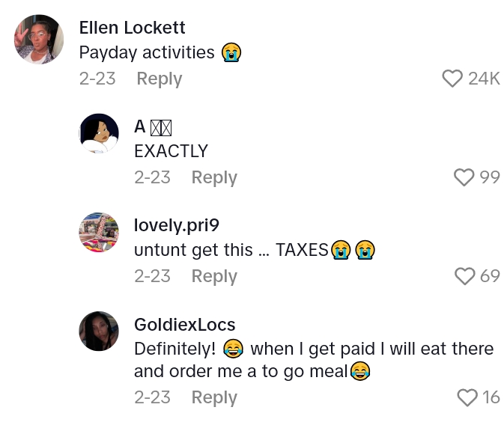Reply to GoldiexLocs's to go meal comment

(x=214, y=397)
